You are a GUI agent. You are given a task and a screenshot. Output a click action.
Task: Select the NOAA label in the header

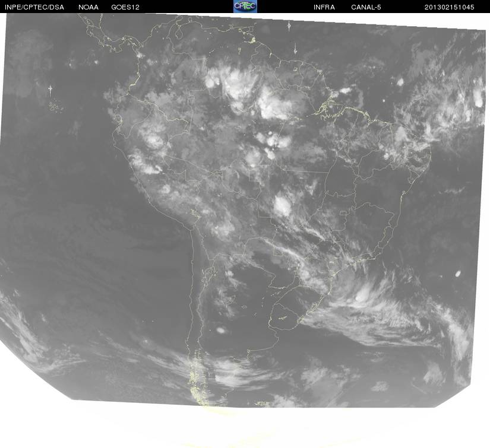[x=88, y=7]
